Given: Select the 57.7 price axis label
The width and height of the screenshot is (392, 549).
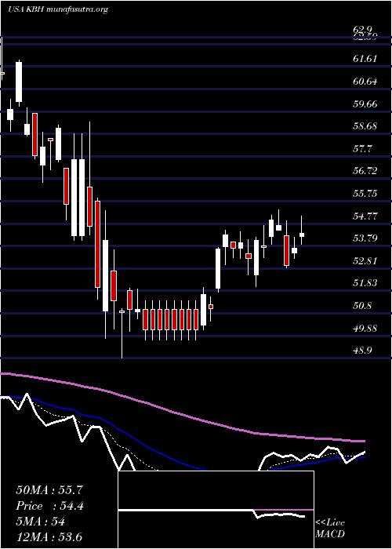Looking at the screenshot, I should [x=362, y=149].
